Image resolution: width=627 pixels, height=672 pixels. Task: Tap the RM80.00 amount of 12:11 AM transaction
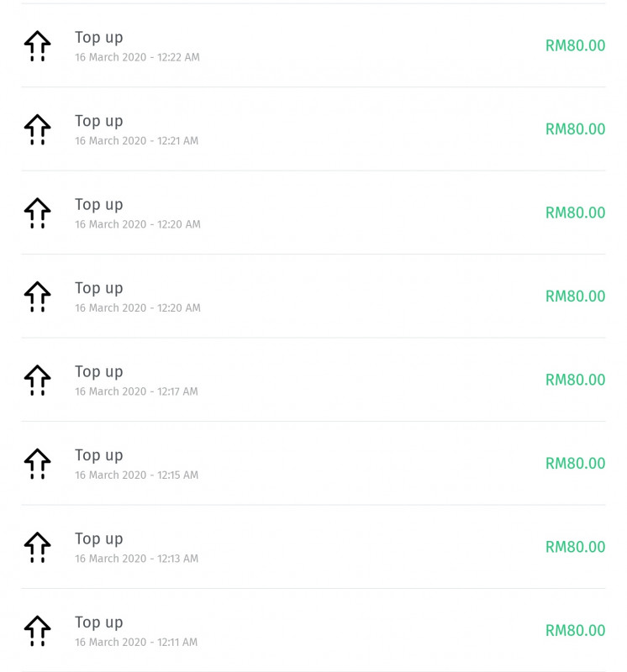[575, 631]
